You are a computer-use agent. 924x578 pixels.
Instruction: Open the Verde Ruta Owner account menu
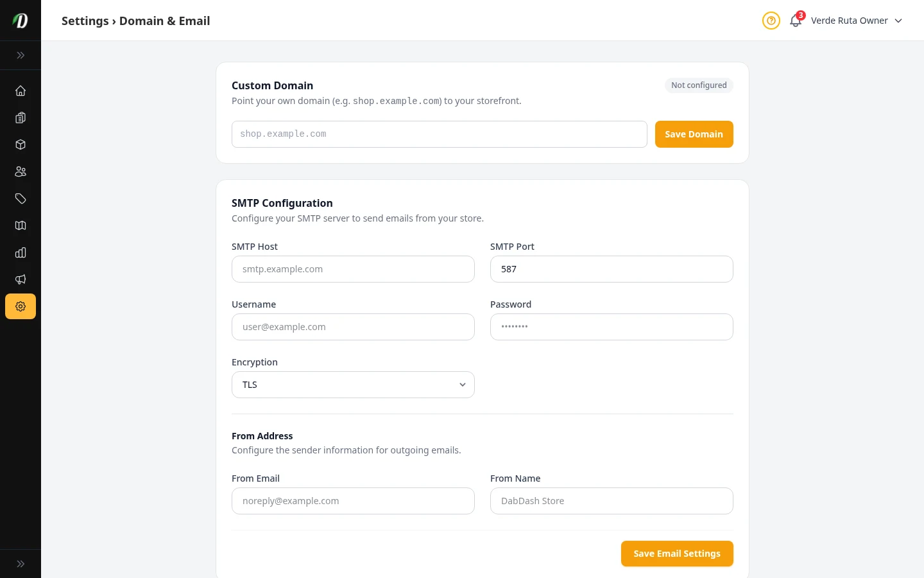click(x=856, y=21)
